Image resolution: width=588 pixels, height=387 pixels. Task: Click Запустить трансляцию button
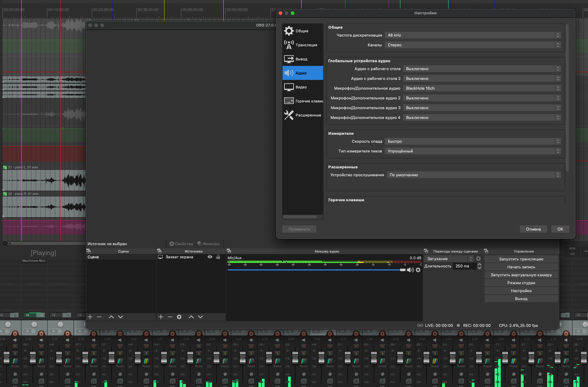(x=521, y=259)
